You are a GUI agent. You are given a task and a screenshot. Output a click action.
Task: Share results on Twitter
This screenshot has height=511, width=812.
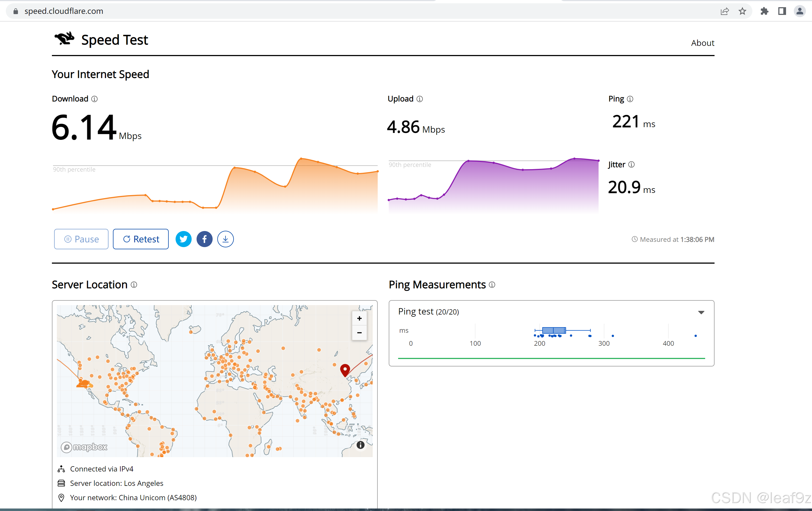pyautogui.click(x=183, y=239)
